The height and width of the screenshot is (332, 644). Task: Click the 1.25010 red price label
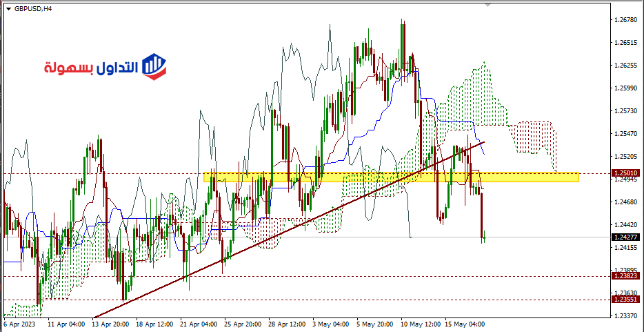pyautogui.click(x=625, y=173)
